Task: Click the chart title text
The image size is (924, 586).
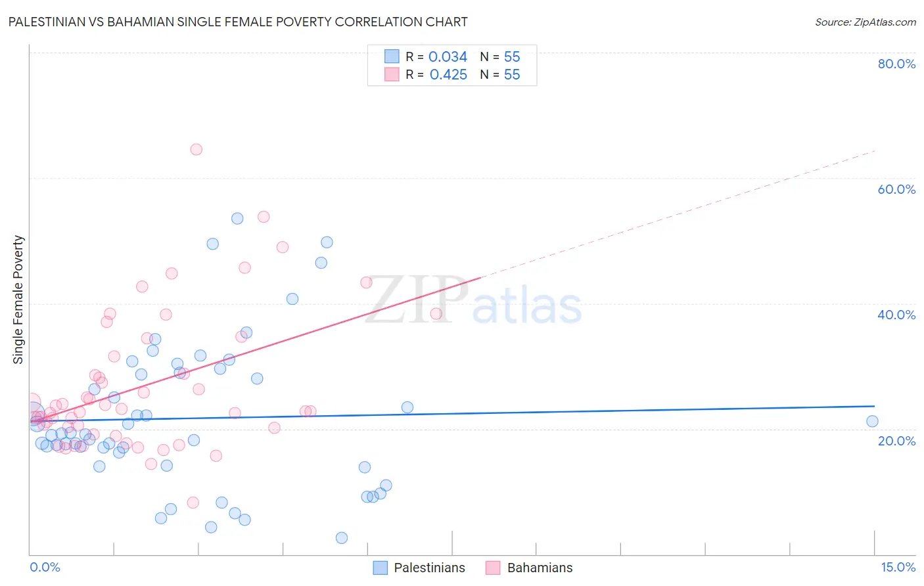Action: tap(238, 22)
